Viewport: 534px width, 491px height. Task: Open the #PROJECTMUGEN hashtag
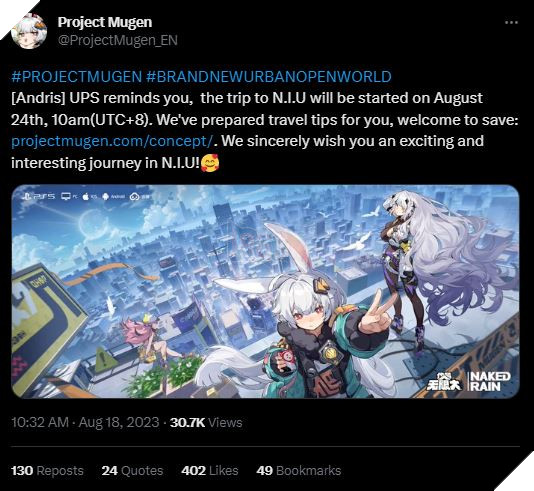pos(76,77)
